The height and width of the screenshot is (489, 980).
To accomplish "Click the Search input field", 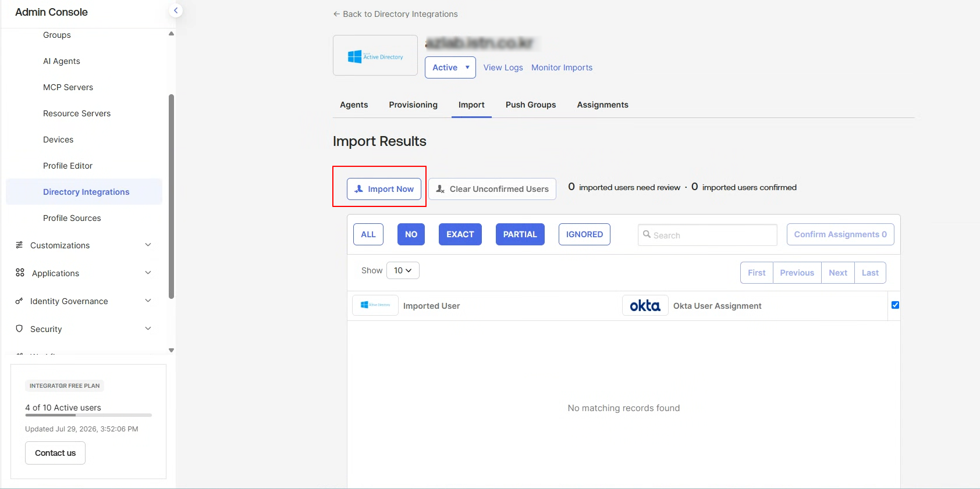I will (x=708, y=235).
